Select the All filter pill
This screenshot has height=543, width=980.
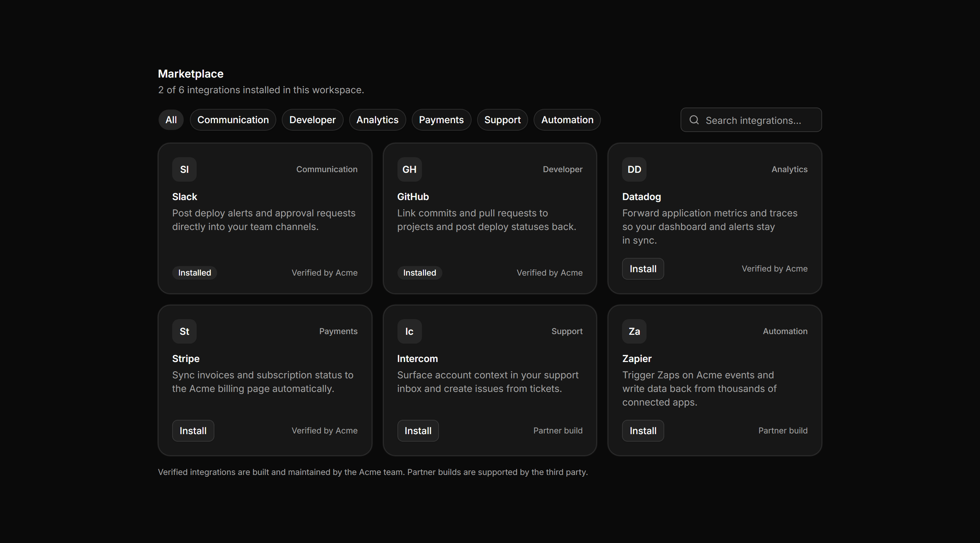(171, 120)
